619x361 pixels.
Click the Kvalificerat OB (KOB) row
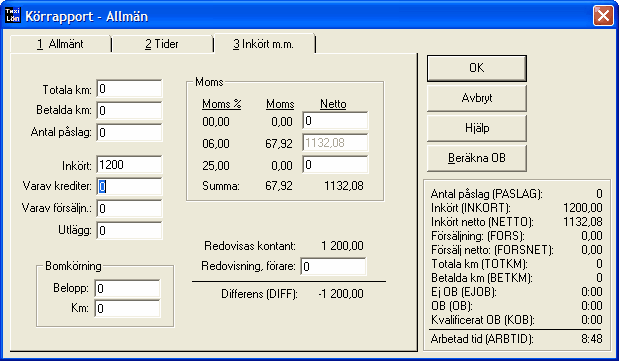click(516, 320)
